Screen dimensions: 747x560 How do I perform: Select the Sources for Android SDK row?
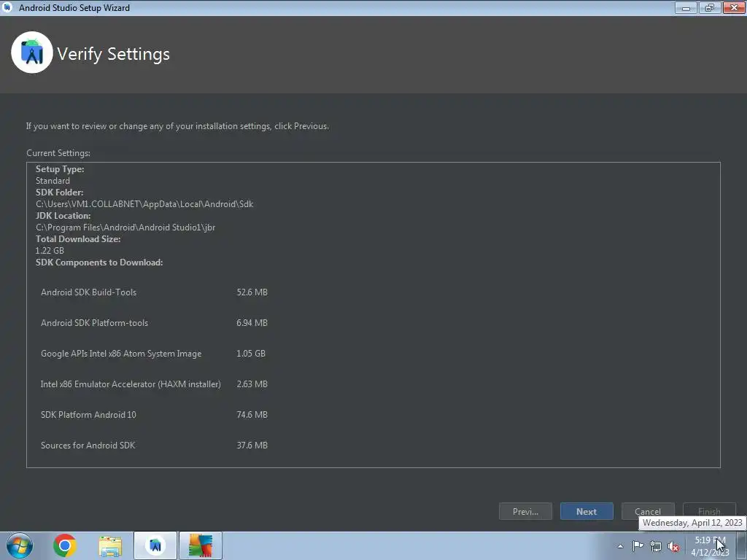154,446
